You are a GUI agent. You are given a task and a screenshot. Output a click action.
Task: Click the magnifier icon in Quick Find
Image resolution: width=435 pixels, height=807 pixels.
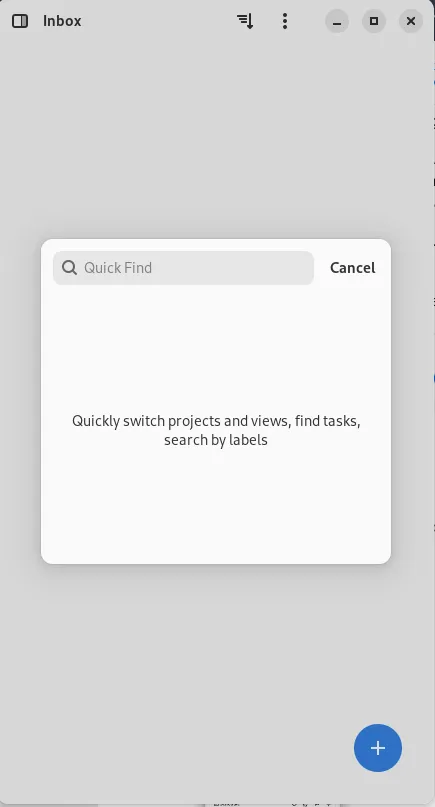point(69,268)
